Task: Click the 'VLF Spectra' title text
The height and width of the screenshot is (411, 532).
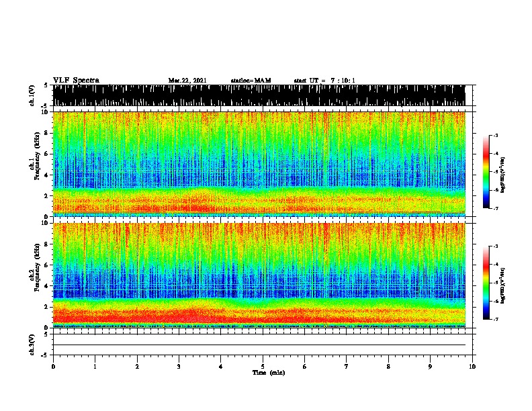Action: (76, 80)
